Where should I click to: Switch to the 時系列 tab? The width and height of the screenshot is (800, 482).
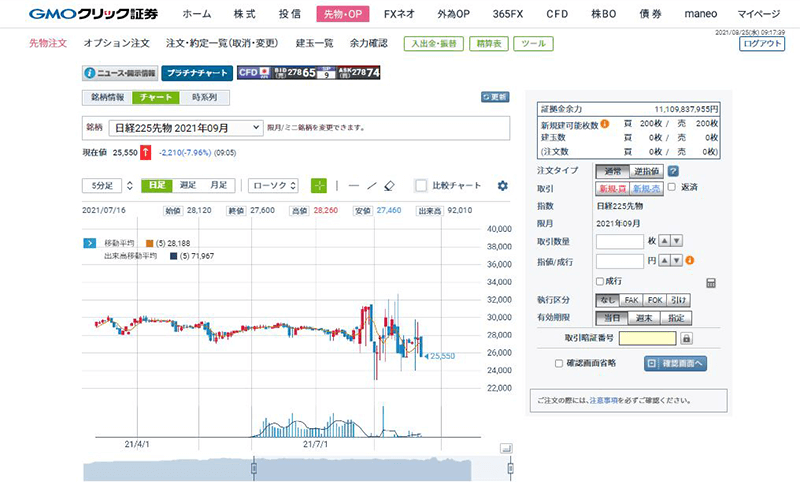coord(204,97)
